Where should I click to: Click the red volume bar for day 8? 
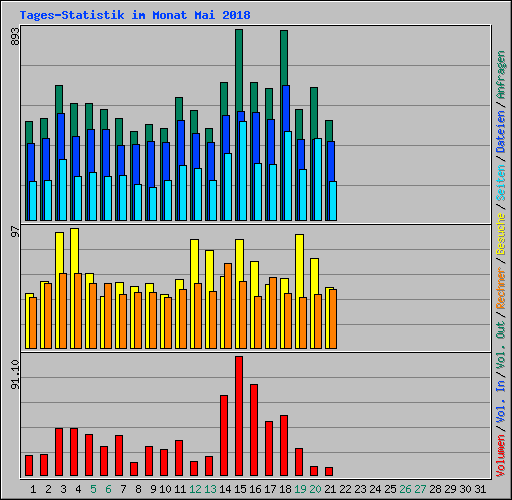pos(134,469)
